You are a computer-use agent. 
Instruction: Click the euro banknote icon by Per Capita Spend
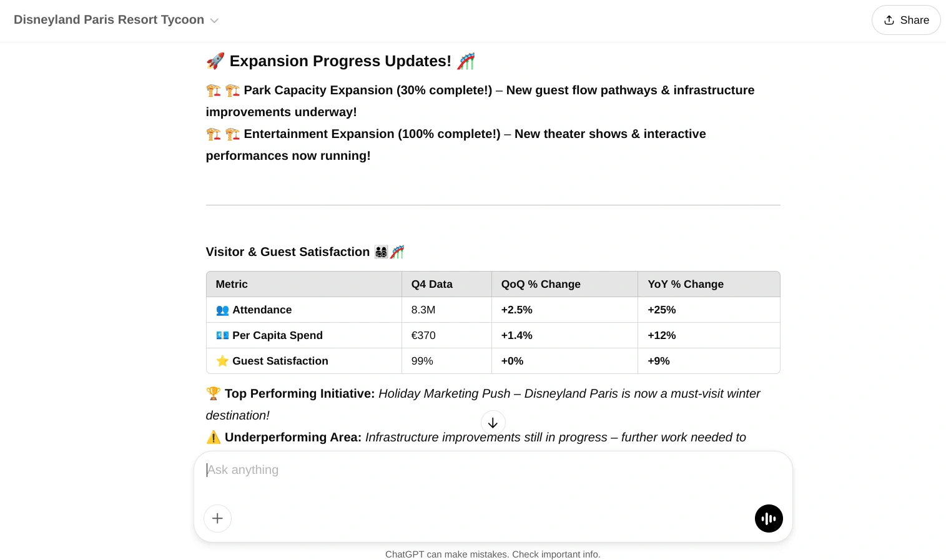click(222, 335)
